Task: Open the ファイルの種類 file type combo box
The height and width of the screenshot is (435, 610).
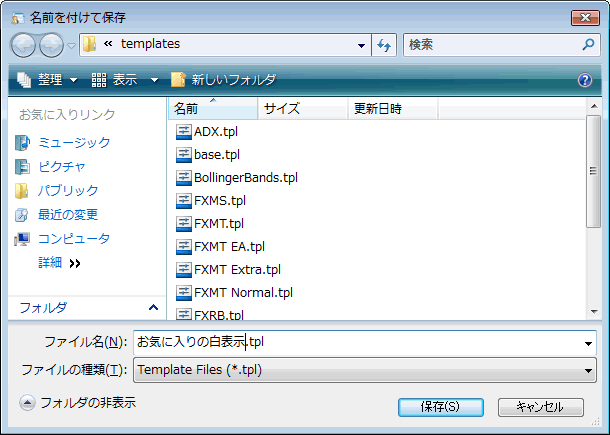Action: pyautogui.click(x=365, y=370)
